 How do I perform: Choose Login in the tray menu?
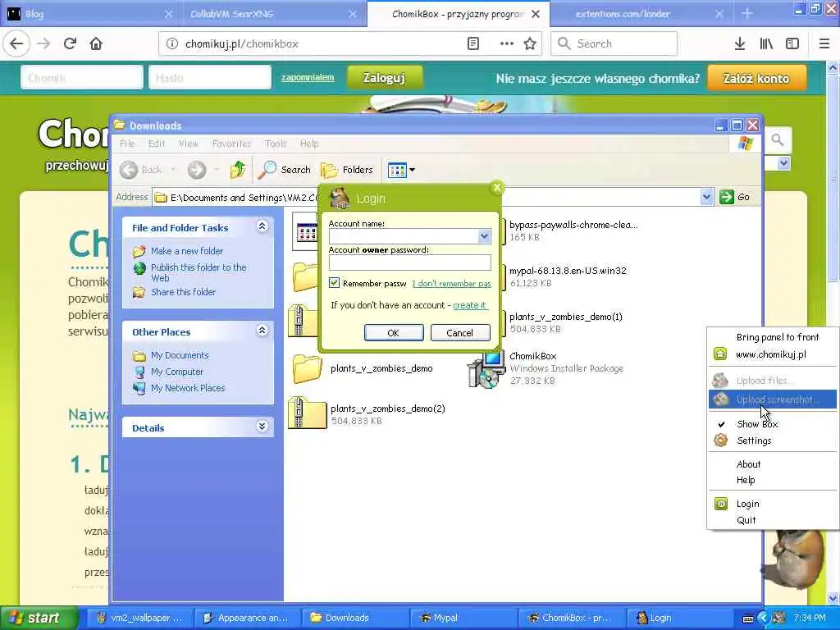coord(773,504)
